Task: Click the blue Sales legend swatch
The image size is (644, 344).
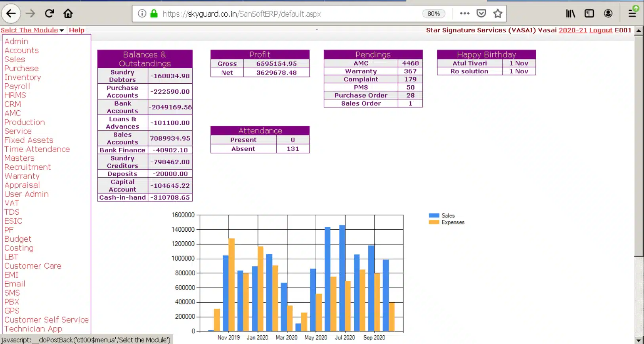Action: tap(434, 215)
